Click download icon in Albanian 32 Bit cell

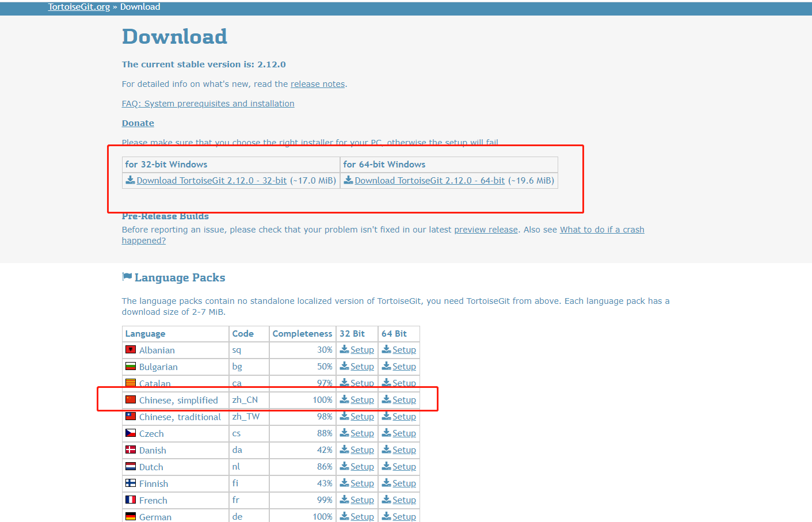click(344, 349)
